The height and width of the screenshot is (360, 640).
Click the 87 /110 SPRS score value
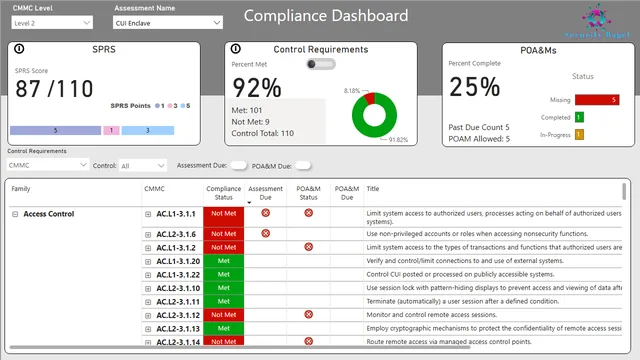(54, 89)
